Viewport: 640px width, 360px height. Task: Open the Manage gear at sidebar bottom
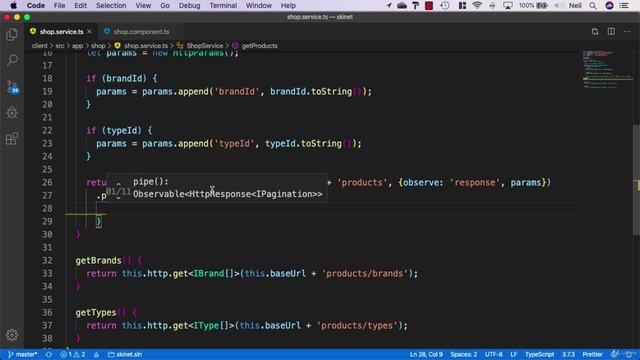point(12,335)
